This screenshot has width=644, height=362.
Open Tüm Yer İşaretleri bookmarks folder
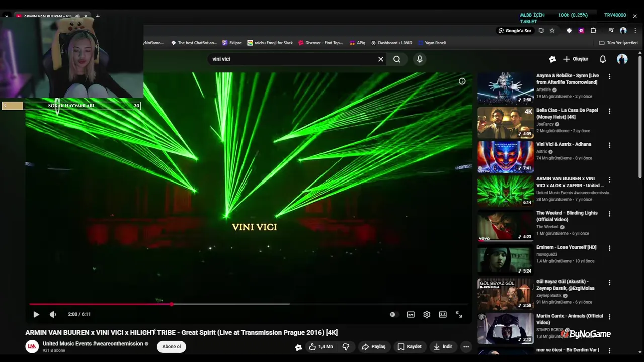[618, 43]
